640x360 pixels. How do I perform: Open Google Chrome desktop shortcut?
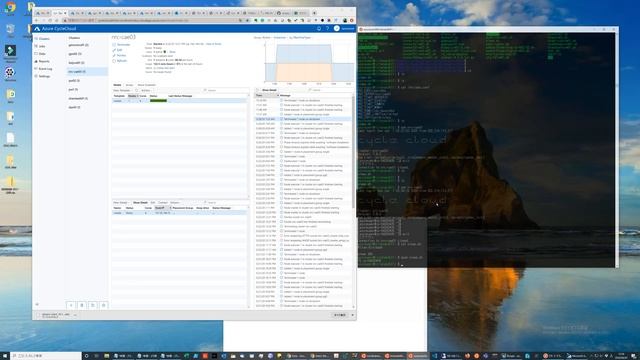point(11,8)
